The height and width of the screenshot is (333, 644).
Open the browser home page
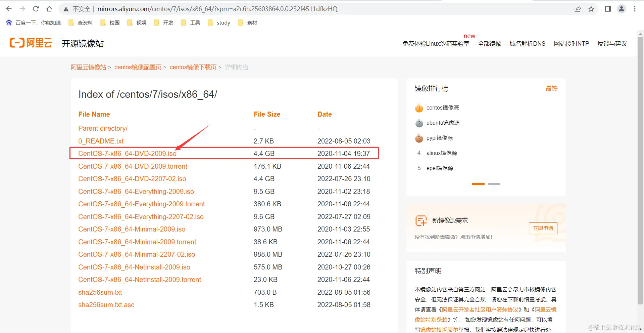pyautogui.click(x=49, y=9)
